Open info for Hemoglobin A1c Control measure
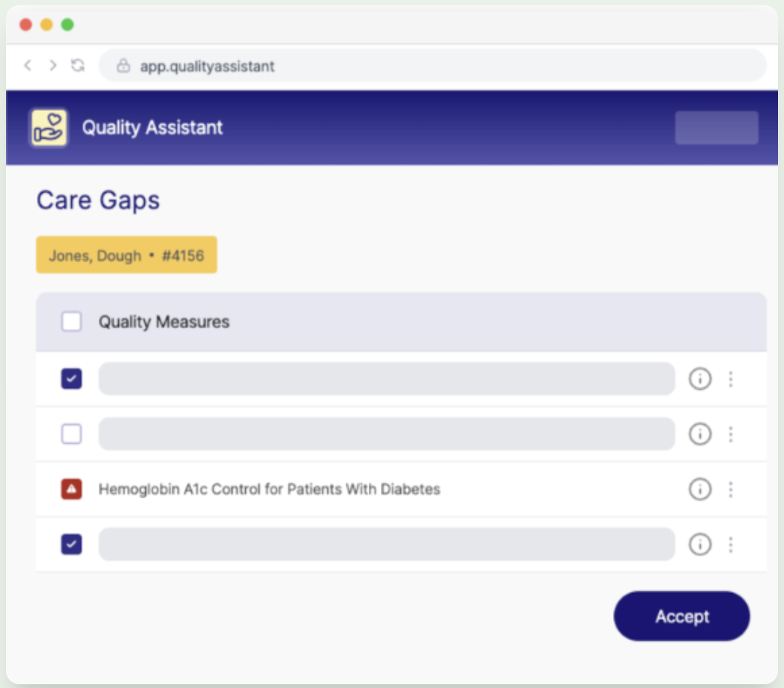This screenshot has width=784, height=688. 699,489
